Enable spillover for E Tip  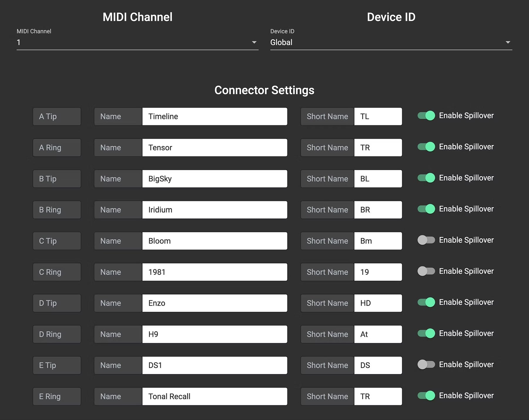tap(426, 364)
